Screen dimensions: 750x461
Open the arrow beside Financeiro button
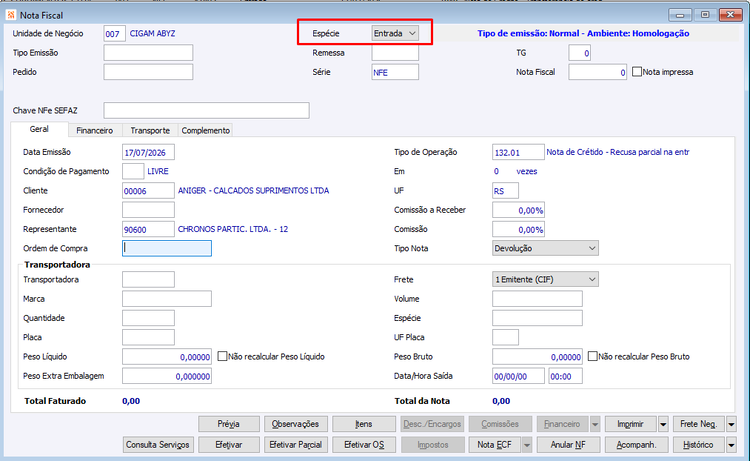coord(595,424)
